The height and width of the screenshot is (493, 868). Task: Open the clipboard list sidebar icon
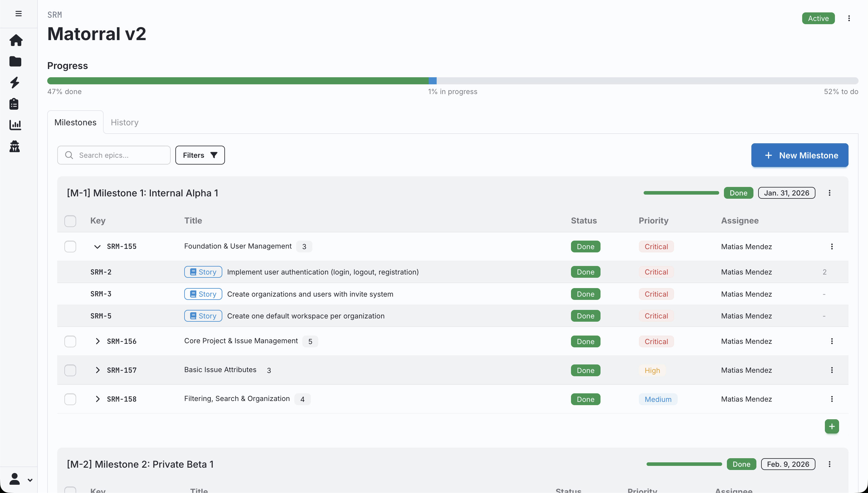point(14,104)
